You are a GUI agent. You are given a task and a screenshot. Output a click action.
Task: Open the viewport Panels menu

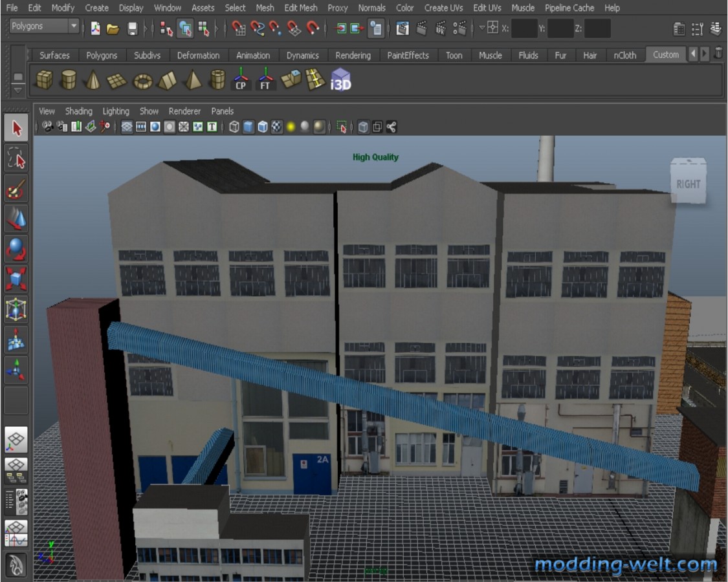click(x=222, y=111)
